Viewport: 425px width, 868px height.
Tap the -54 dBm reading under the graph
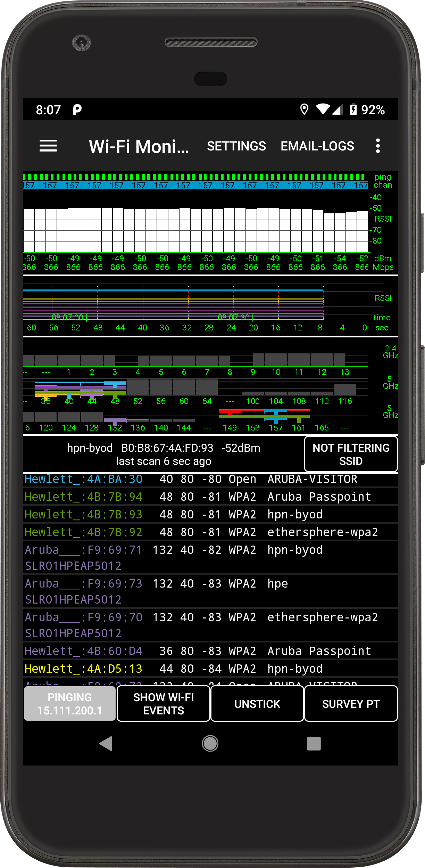pos(340,259)
